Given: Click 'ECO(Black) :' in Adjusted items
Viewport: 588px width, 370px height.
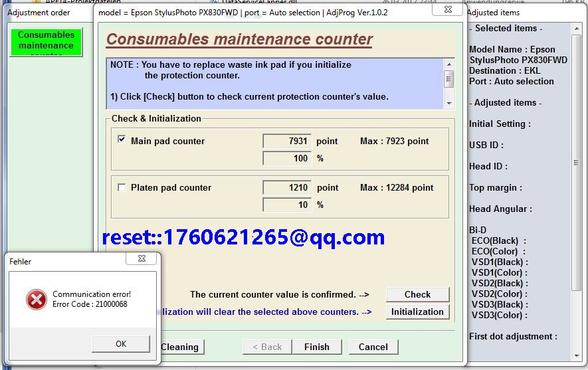Looking at the screenshot, I should 499,240.
